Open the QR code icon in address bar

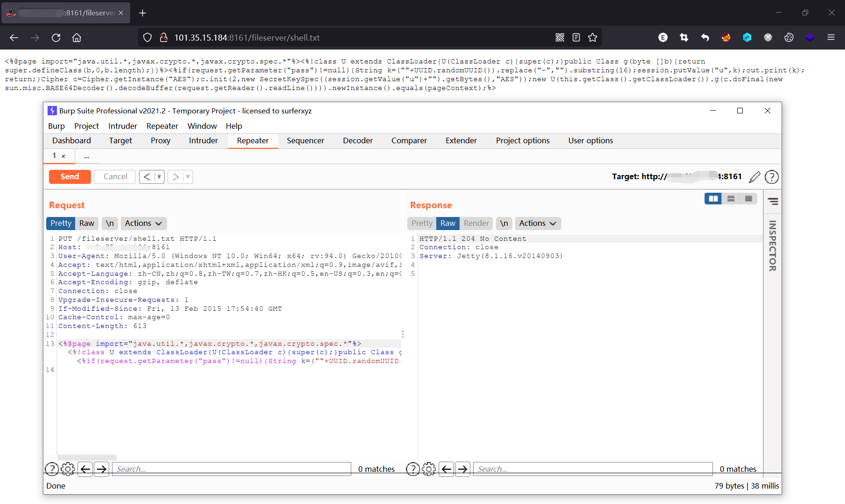[560, 38]
